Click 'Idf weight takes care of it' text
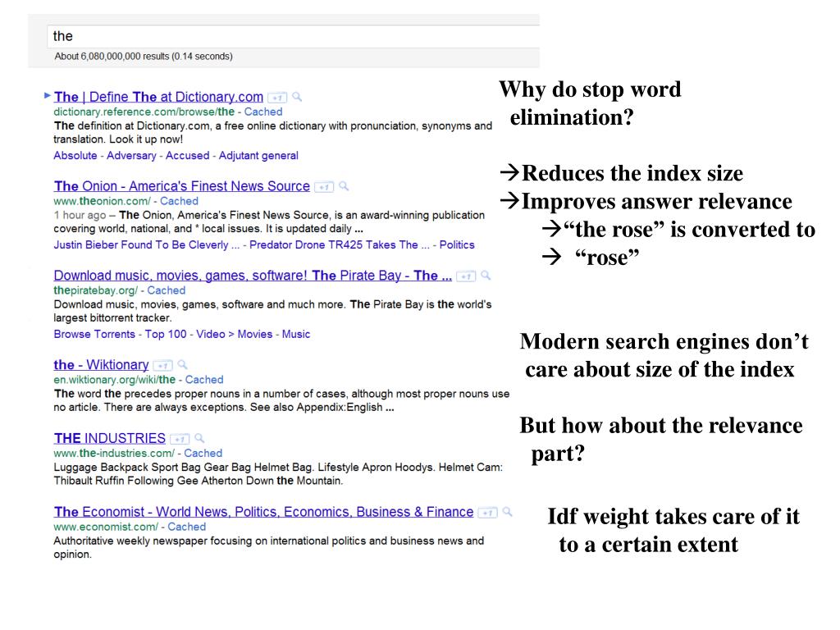The image size is (840, 630). pos(673,517)
